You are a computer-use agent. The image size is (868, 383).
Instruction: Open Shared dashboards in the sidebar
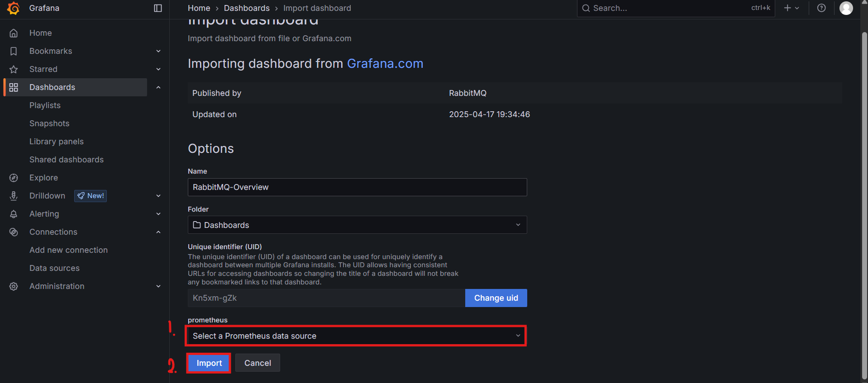pyautogui.click(x=67, y=160)
